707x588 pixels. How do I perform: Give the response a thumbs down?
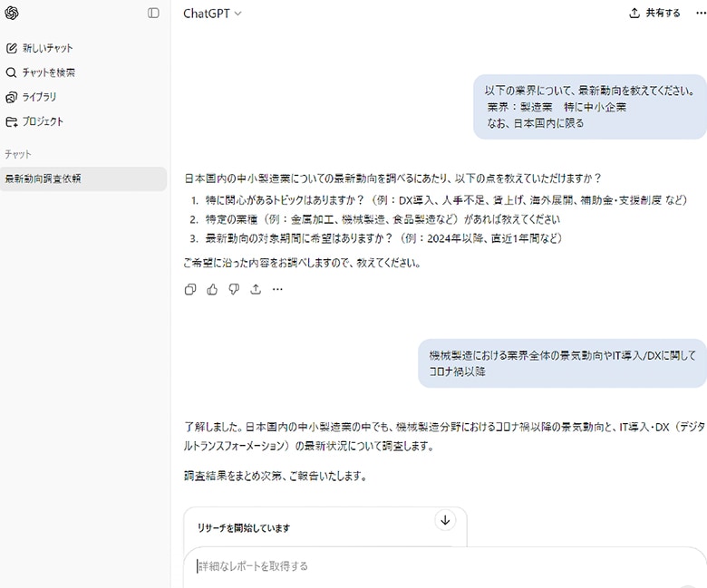(234, 290)
